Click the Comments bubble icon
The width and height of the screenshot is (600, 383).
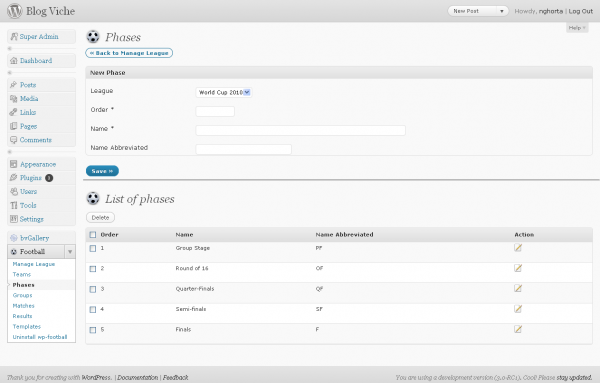coord(14,140)
